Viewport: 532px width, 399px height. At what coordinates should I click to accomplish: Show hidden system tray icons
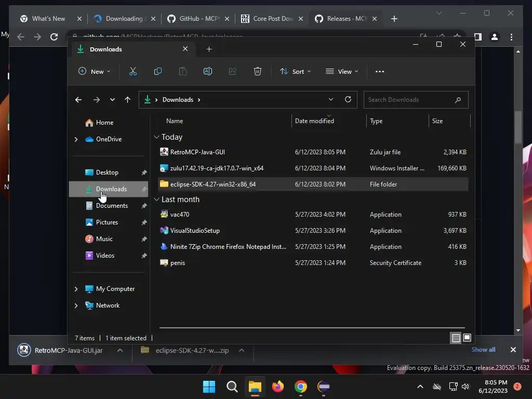[x=420, y=387]
